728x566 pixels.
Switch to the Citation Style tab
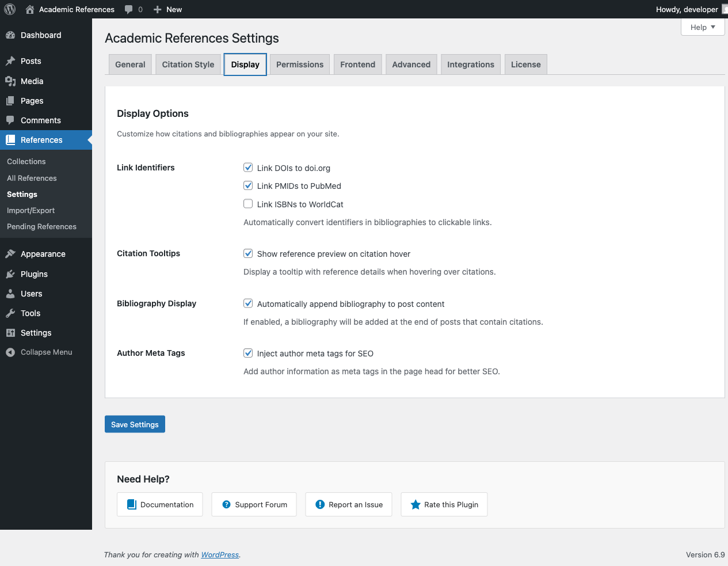(188, 64)
